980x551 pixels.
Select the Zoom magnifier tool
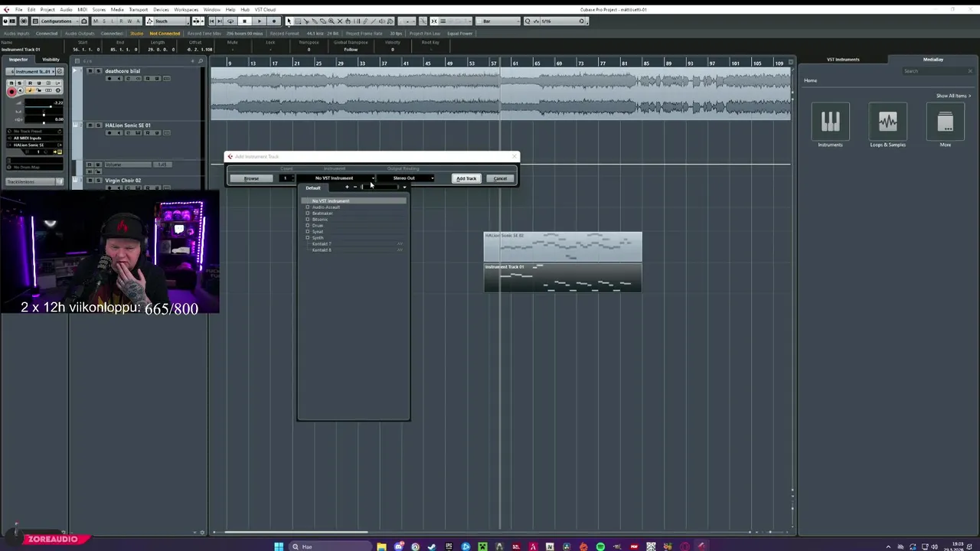(331, 21)
